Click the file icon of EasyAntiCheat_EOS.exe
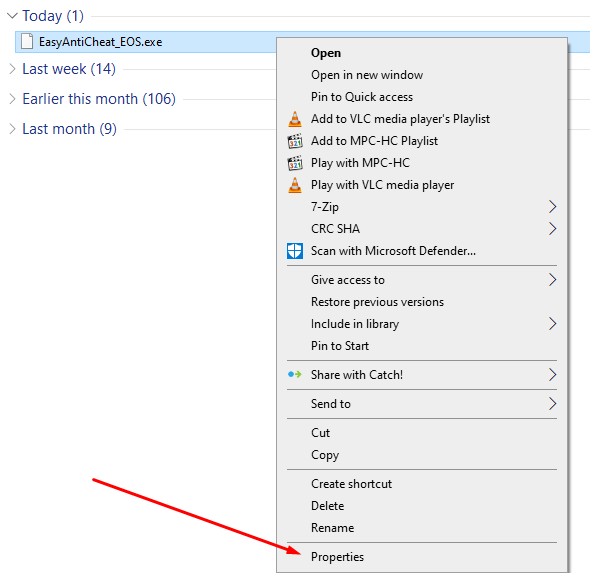 pyautogui.click(x=27, y=41)
